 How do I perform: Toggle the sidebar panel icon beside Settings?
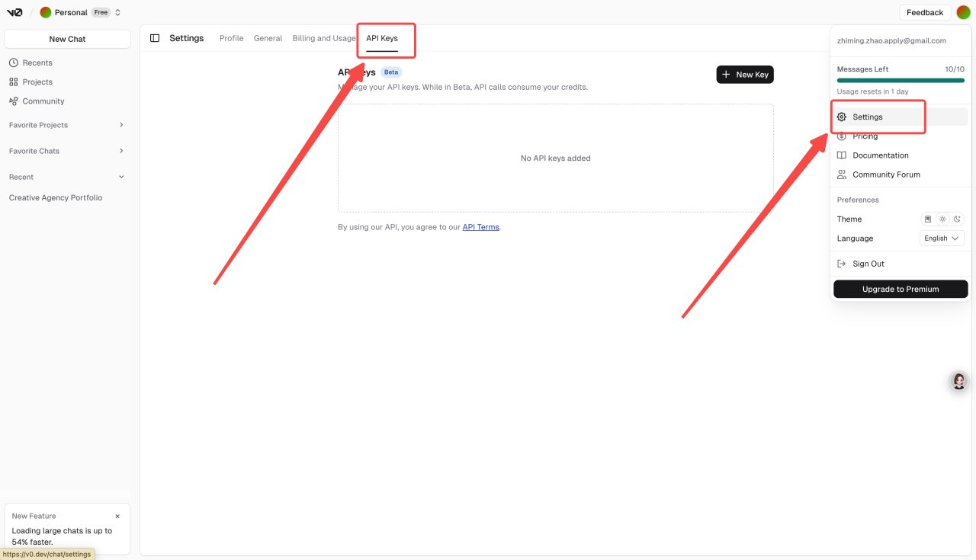tap(155, 38)
